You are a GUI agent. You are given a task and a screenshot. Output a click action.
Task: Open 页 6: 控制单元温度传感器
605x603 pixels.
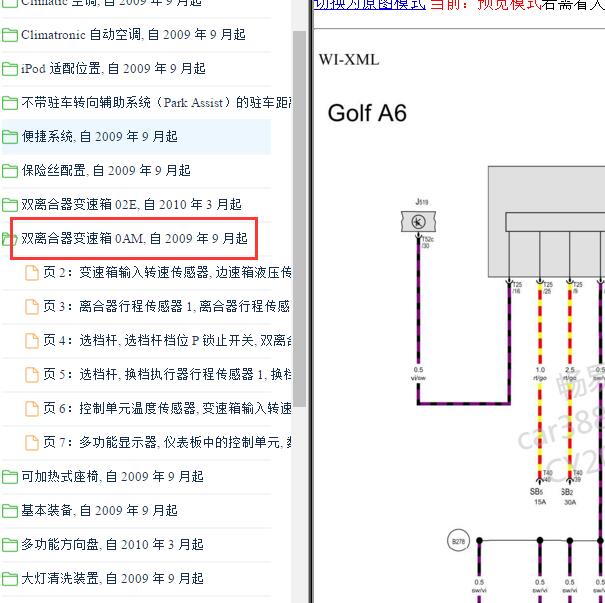tap(167, 408)
